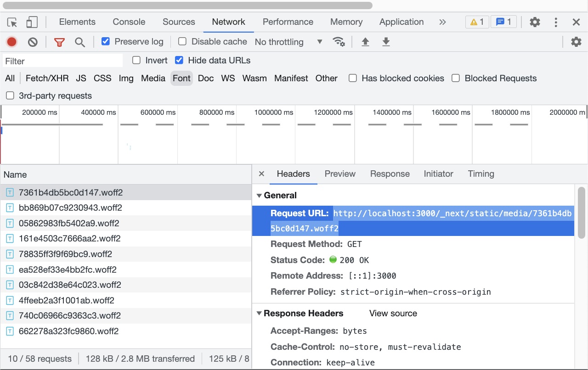Activate the inspect element picker icon
588x370 pixels.
[12, 22]
